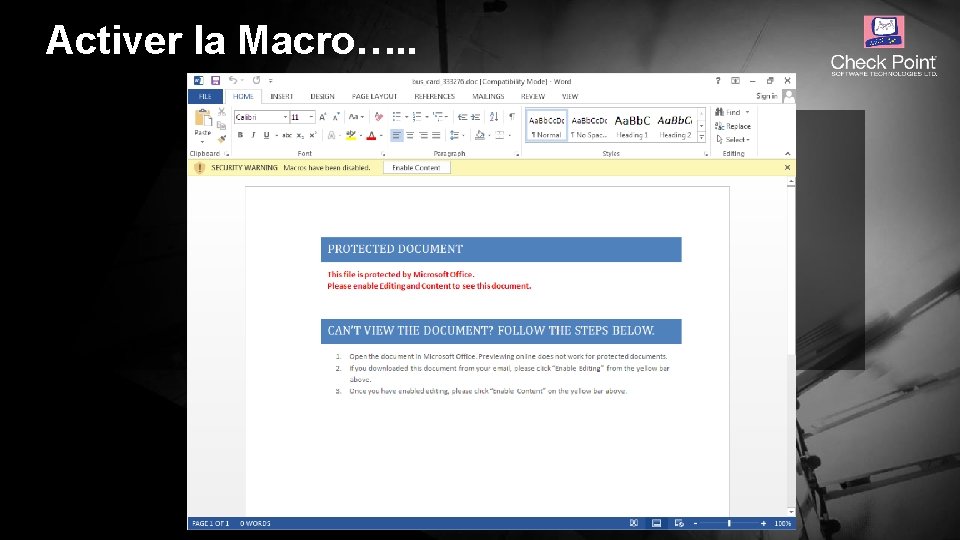Click the Redo/Repeat icon in the title bar
The image size is (960, 540).
pyautogui.click(x=257, y=80)
